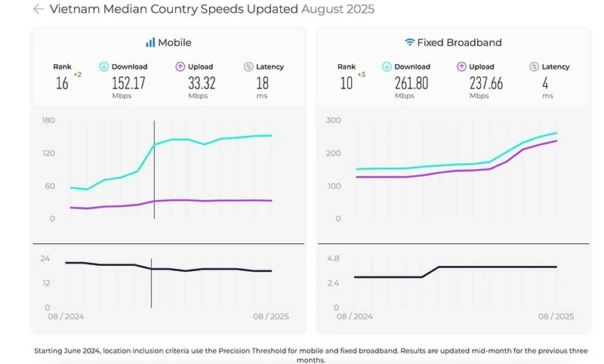Click the back arrow beside Vietnam title

click(39, 9)
